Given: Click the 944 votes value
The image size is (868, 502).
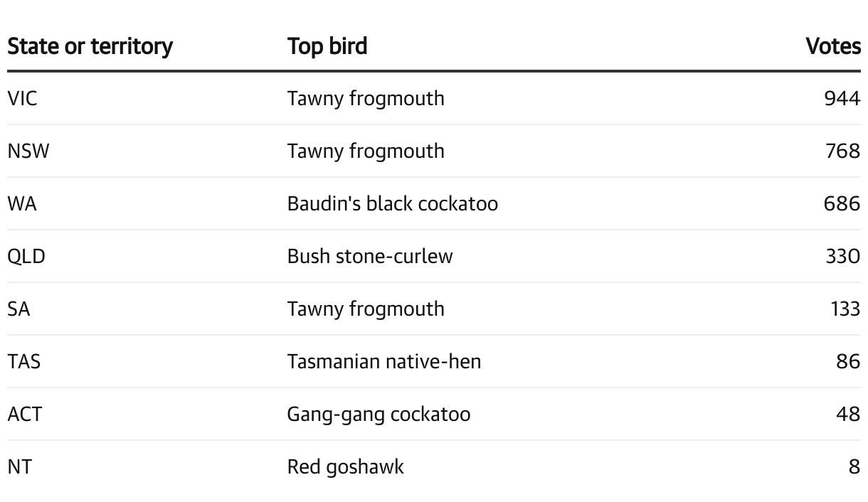Looking at the screenshot, I should [842, 98].
